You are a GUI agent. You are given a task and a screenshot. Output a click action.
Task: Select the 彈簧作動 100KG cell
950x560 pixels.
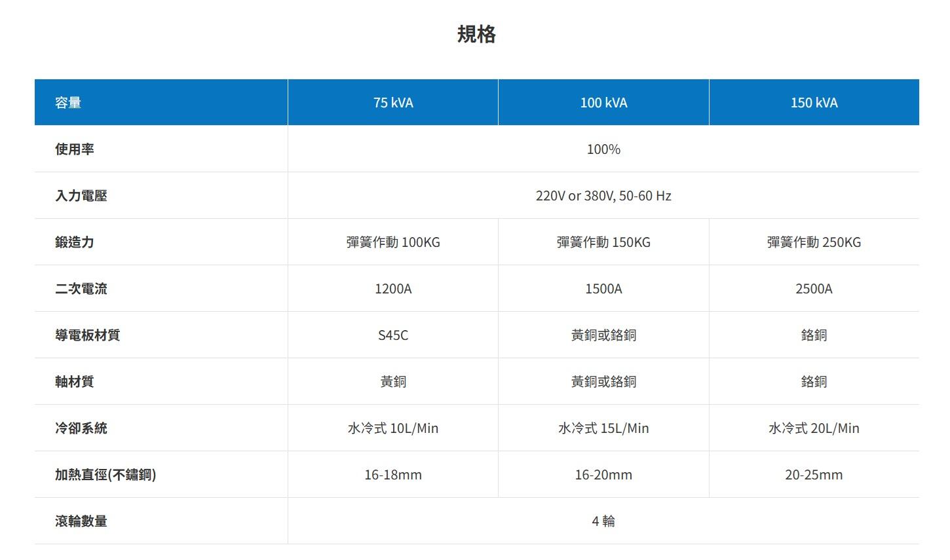click(x=393, y=242)
